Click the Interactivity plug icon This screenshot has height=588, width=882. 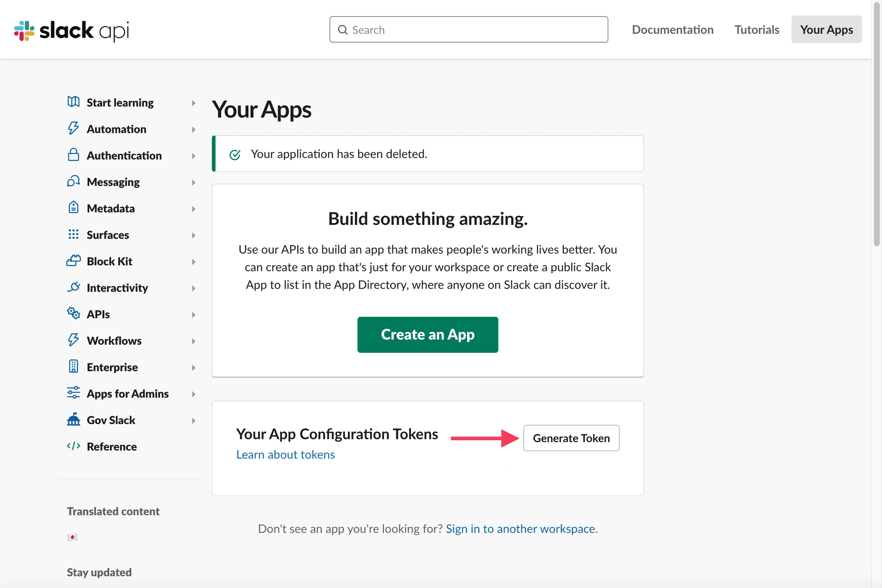(x=73, y=287)
